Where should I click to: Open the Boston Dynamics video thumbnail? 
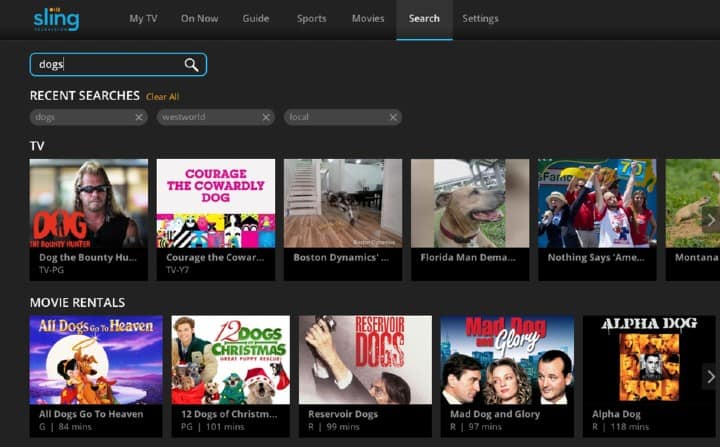(x=343, y=204)
